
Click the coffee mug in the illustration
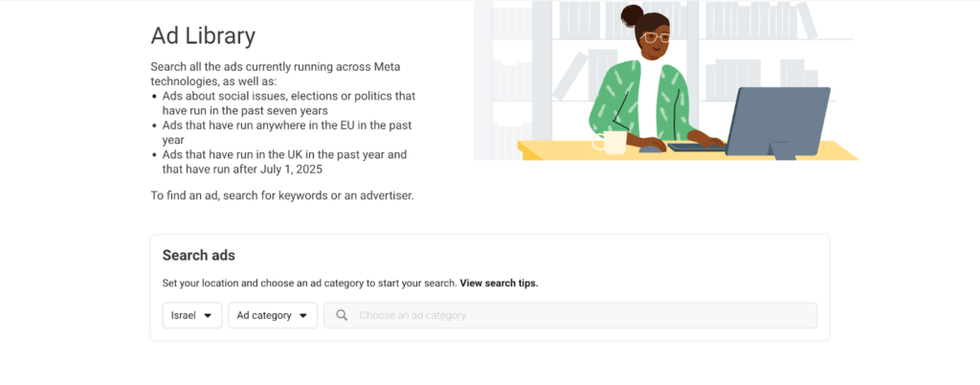coord(612,143)
